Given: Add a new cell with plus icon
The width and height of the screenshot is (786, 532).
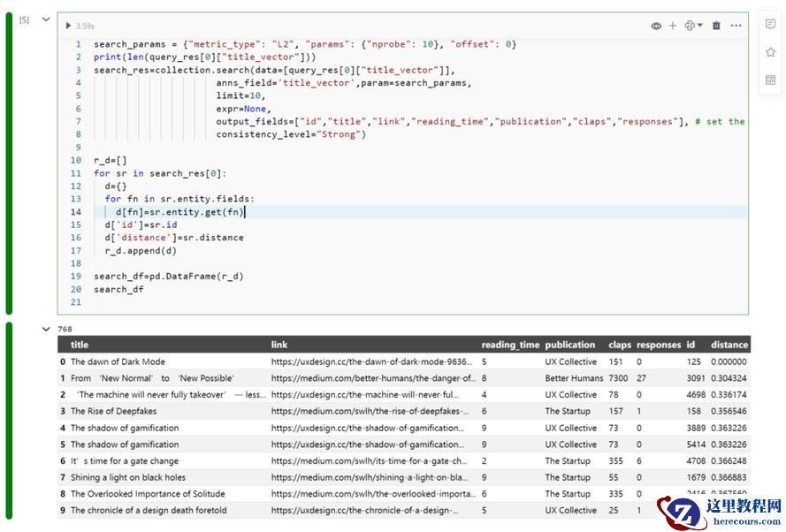Looking at the screenshot, I should click(x=673, y=26).
